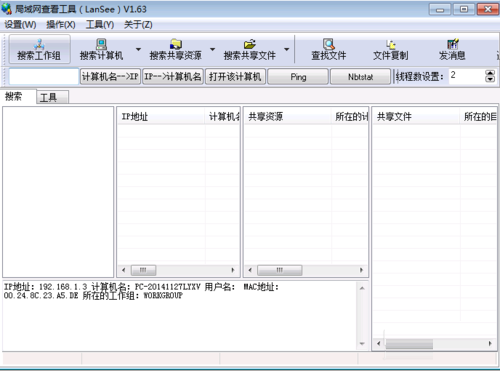500x371 pixels.
Task: Click the WORKGROUP text in info box
Action: point(163,296)
